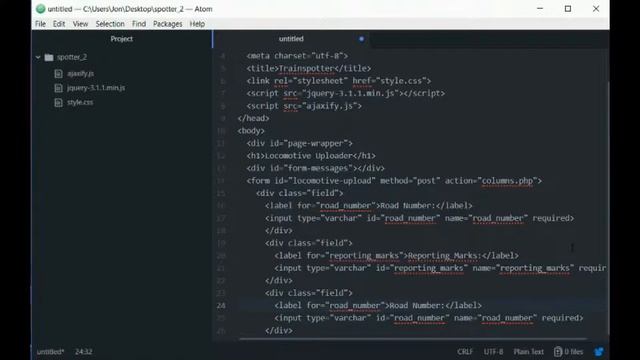
Task: Open ajaxify.js in the tree
Action: point(80,74)
